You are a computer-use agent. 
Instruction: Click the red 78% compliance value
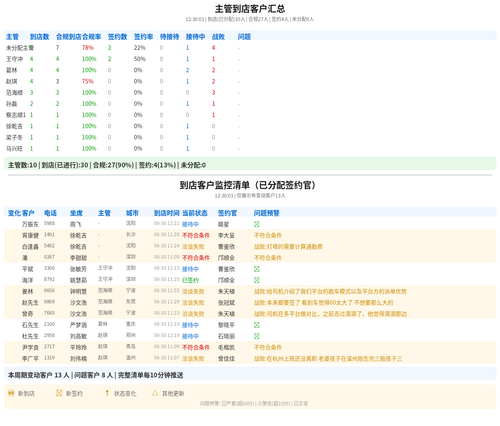88,48
